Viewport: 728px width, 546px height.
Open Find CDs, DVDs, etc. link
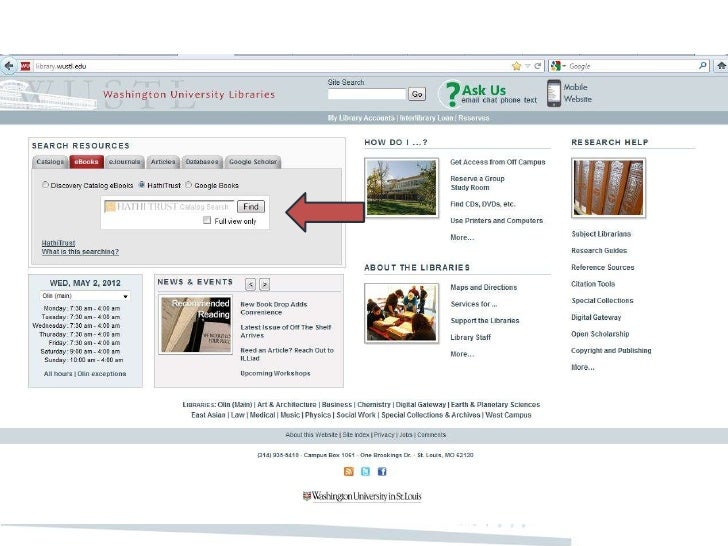click(x=483, y=204)
